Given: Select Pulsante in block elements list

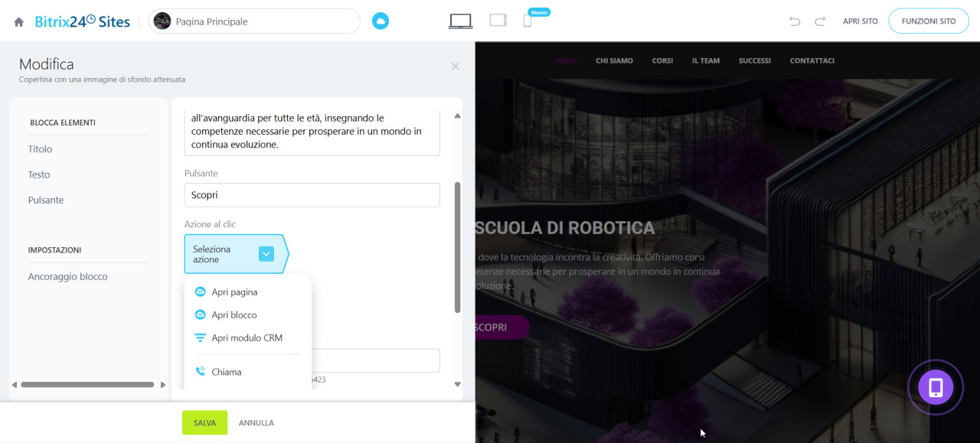Looking at the screenshot, I should [x=46, y=200].
